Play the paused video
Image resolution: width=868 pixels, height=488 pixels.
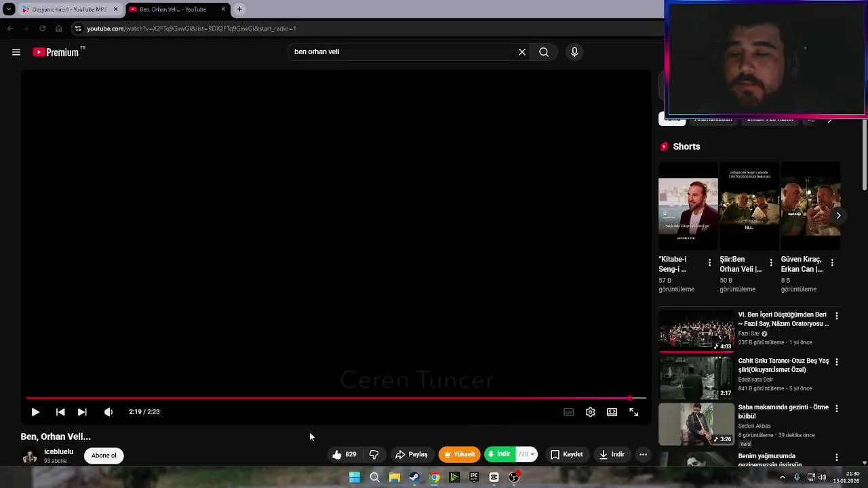35,412
